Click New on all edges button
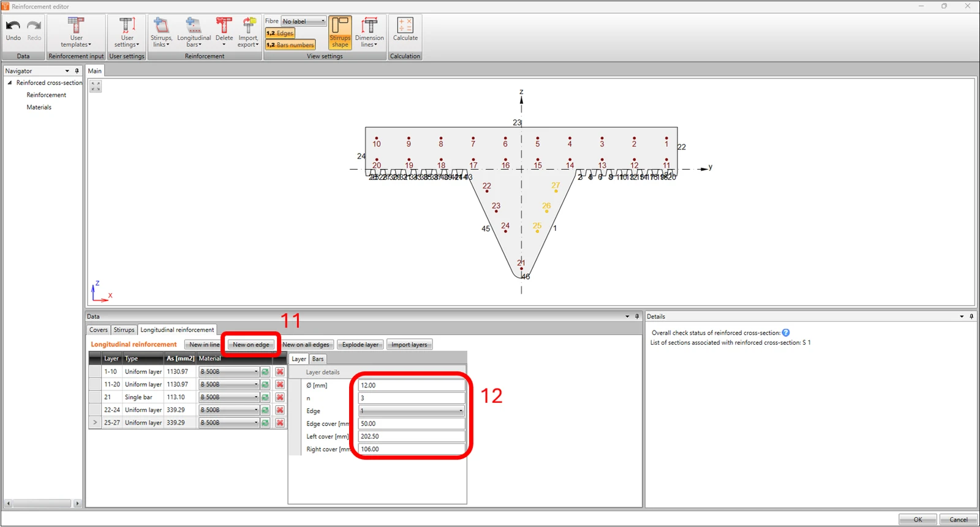 pyautogui.click(x=306, y=345)
